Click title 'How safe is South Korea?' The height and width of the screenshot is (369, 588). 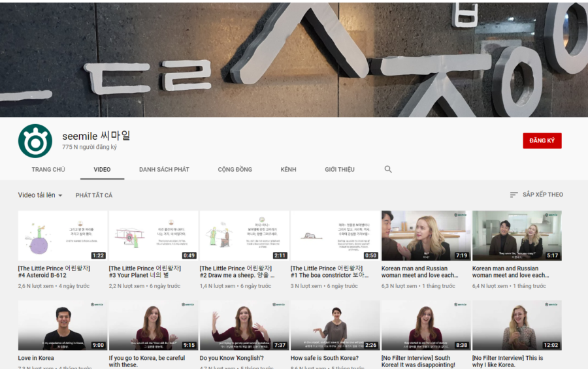[325, 358]
